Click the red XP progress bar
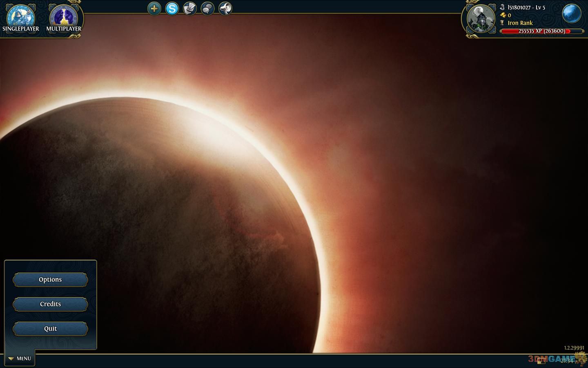 (542, 31)
